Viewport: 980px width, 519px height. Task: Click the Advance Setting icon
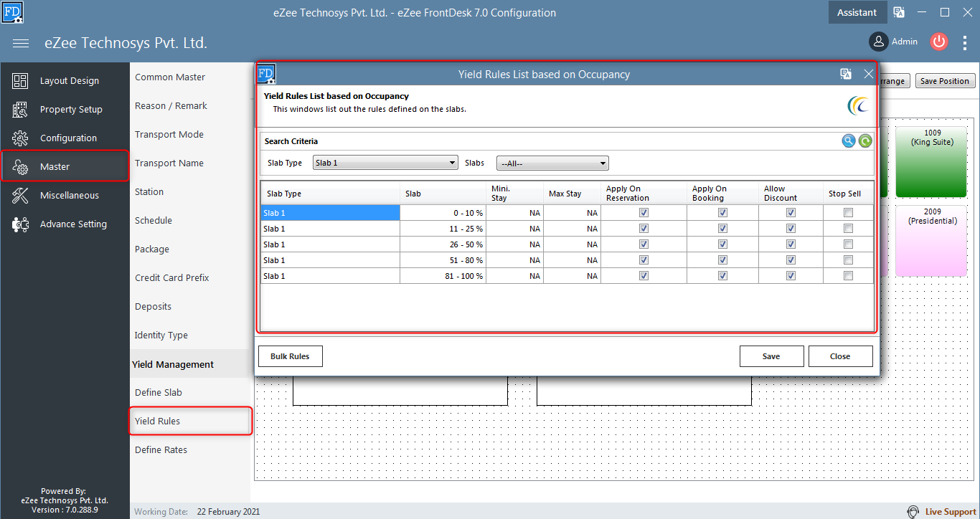click(x=20, y=224)
